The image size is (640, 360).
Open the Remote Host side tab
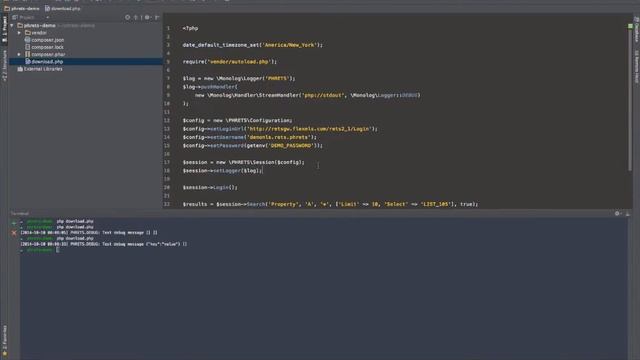[x=636, y=67]
